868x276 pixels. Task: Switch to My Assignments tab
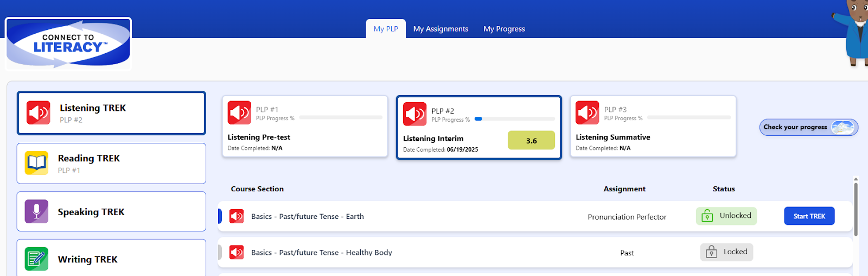441,29
